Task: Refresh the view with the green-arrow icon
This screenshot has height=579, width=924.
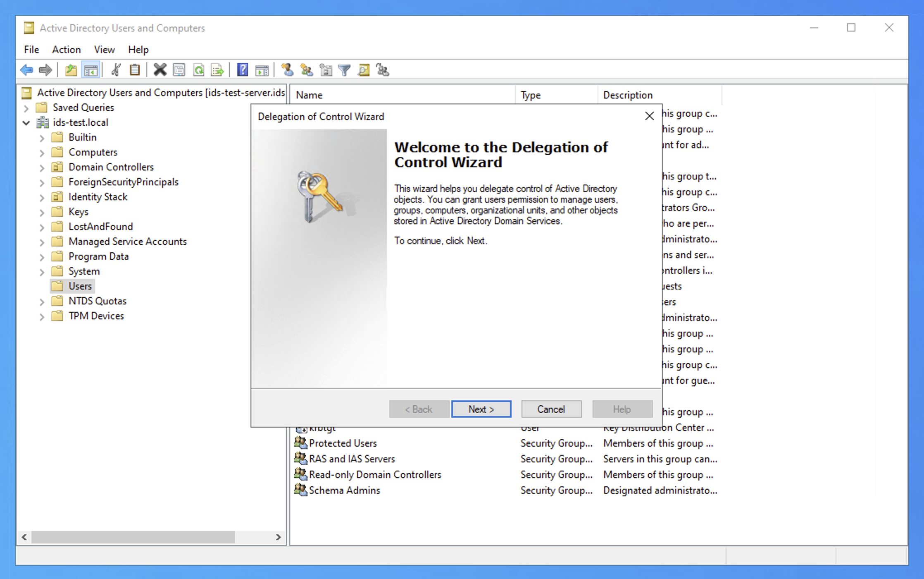Action: coord(199,70)
